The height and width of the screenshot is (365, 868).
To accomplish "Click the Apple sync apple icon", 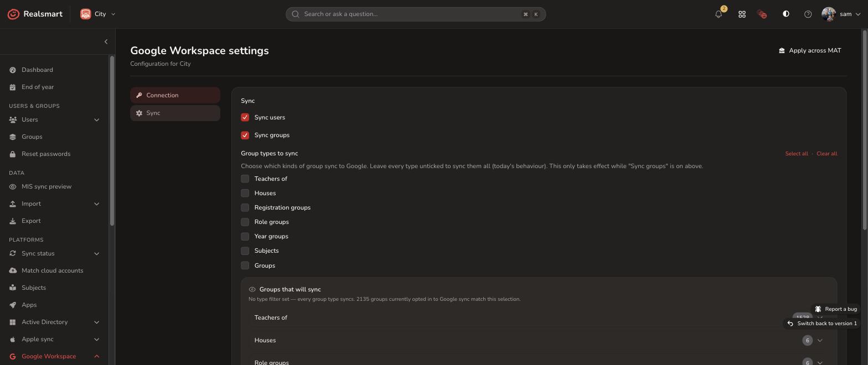I will pos(13,339).
